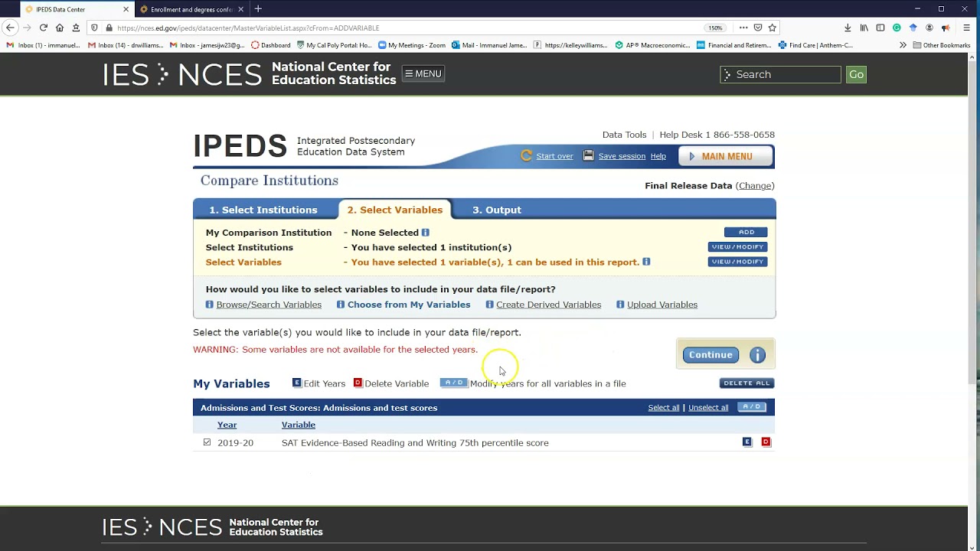
Task: Click VIEW/MODIFY for Select Institutions
Action: point(737,246)
